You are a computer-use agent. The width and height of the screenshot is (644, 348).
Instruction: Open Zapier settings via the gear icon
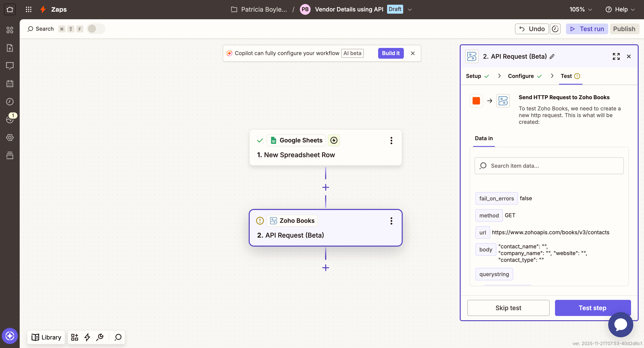click(x=10, y=137)
